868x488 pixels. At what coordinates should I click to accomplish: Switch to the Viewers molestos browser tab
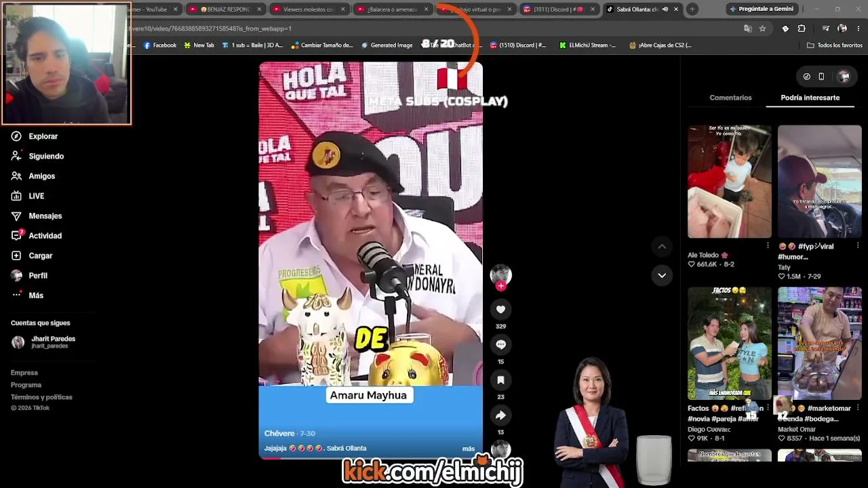coord(309,9)
